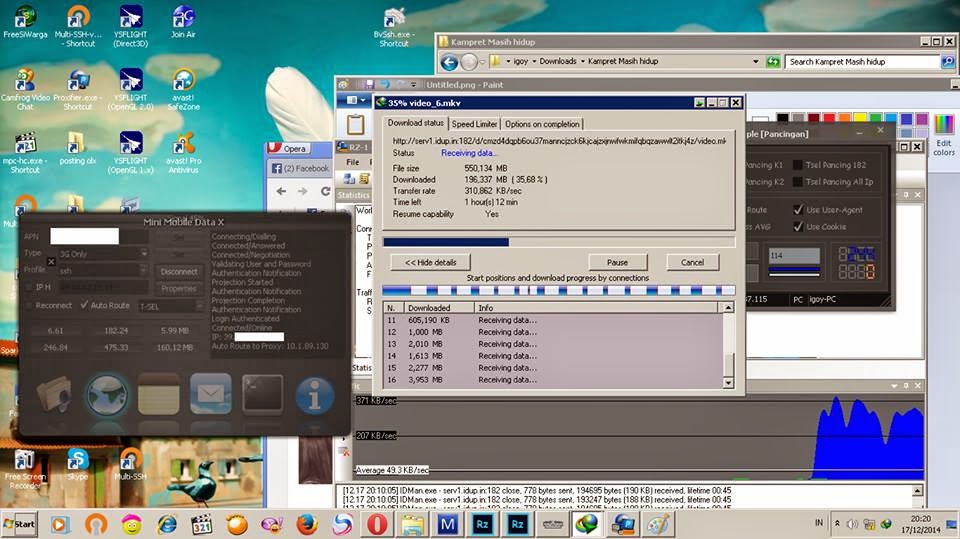Toggle IP H checkbox in Mini Mobile Data X
Screen dimensions: 960x539
click(29, 287)
